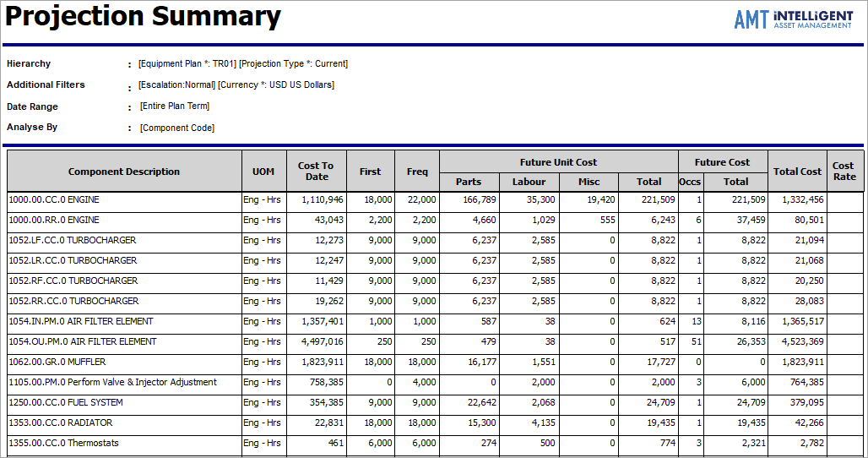Screen dimensions: 868x458
Task: Click the Cost Rate column header
Action: pyautogui.click(x=844, y=172)
